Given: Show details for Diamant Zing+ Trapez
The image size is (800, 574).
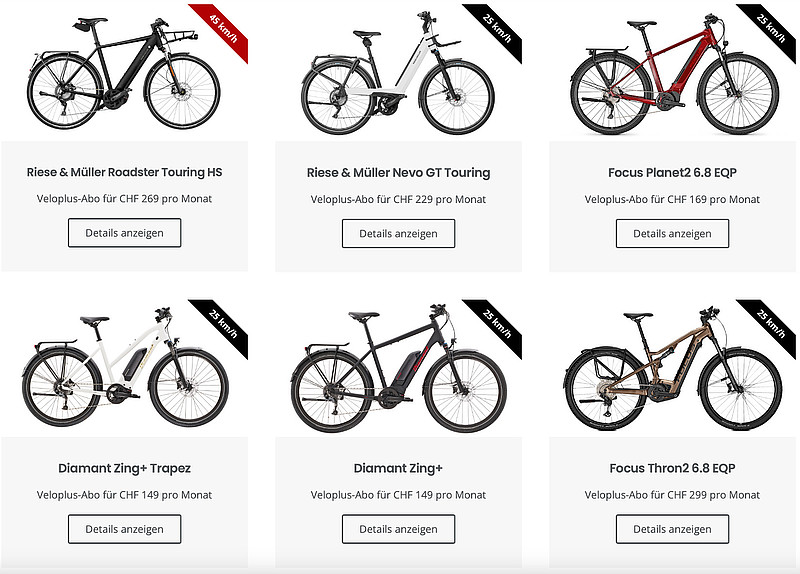Looking at the screenshot, I should click(x=124, y=529).
